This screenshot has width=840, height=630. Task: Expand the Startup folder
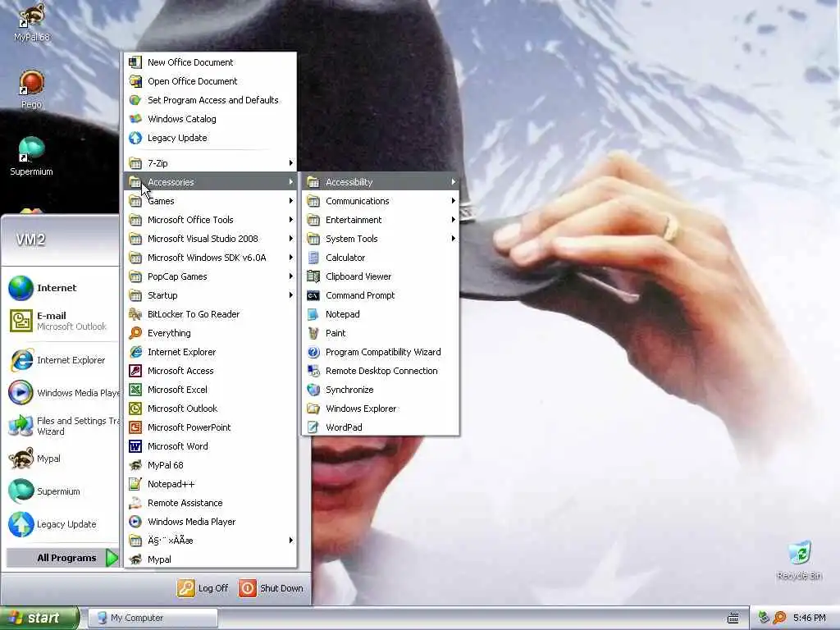[x=210, y=295]
